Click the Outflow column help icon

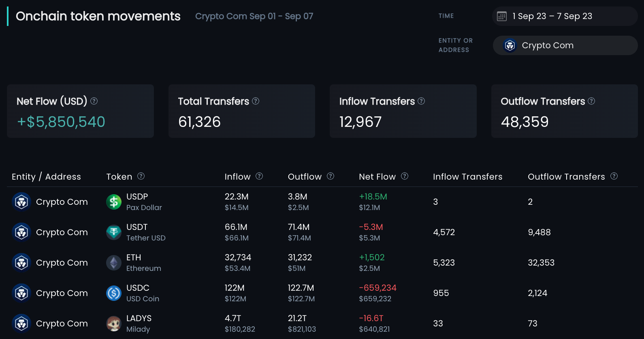pyautogui.click(x=331, y=176)
